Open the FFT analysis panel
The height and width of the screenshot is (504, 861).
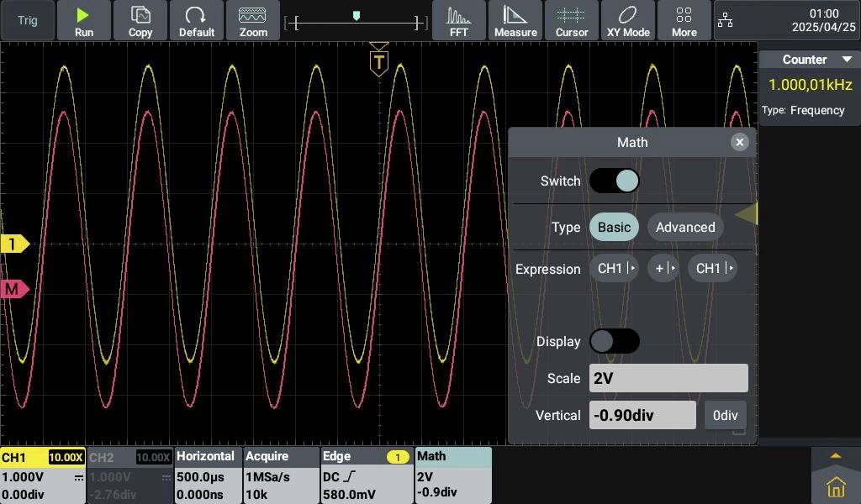click(458, 20)
